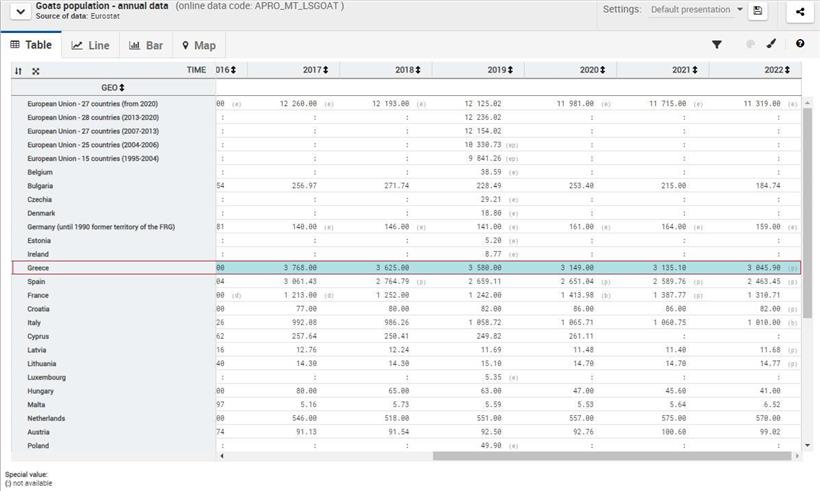Image resolution: width=820 pixels, height=491 pixels.
Task: Click the paintbrush format icon
Action: coord(772,45)
